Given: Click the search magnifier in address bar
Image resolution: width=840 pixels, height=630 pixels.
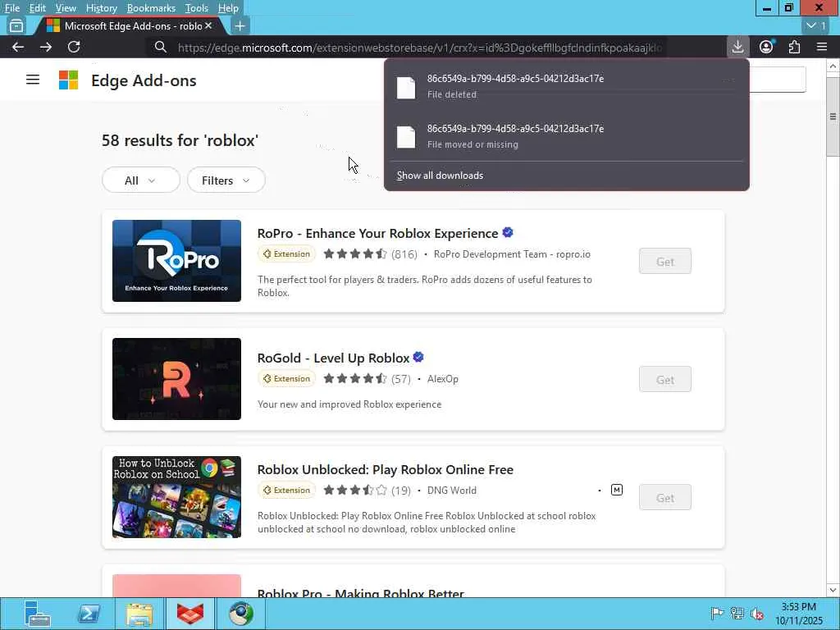Looking at the screenshot, I should 161,47.
